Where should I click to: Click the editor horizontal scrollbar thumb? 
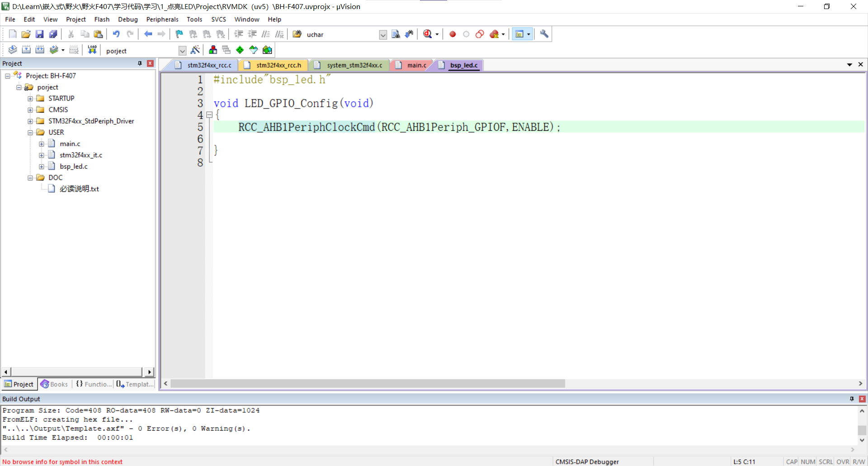tap(368, 384)
